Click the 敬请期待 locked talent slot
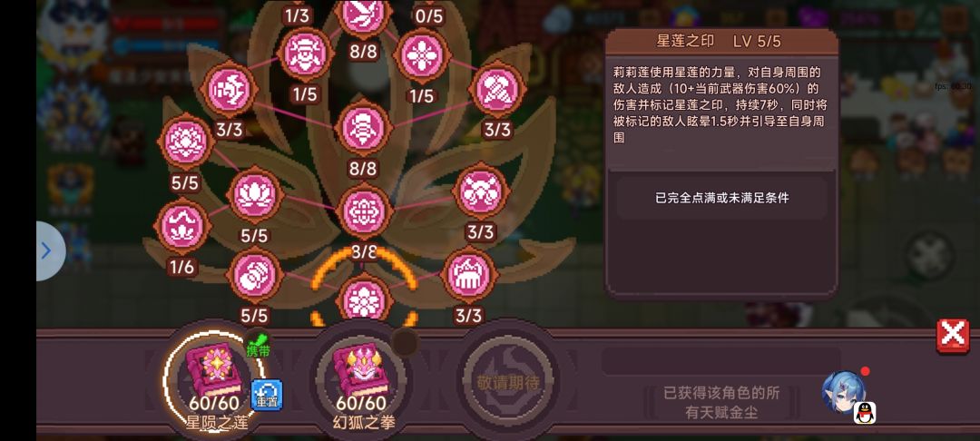The width and height of the screenshot is (980, 441). [x=507, y=381]
